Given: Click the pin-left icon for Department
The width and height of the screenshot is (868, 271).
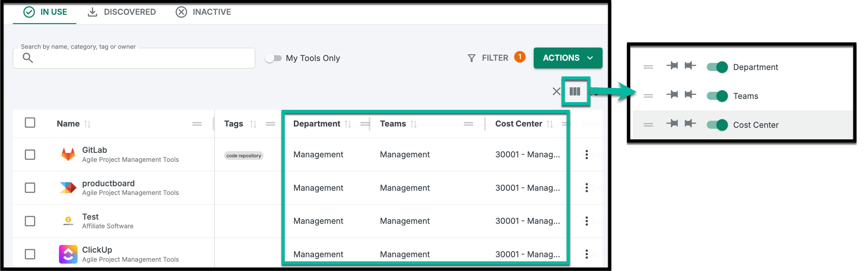Looking at the screenshot, I should [672, 66].
